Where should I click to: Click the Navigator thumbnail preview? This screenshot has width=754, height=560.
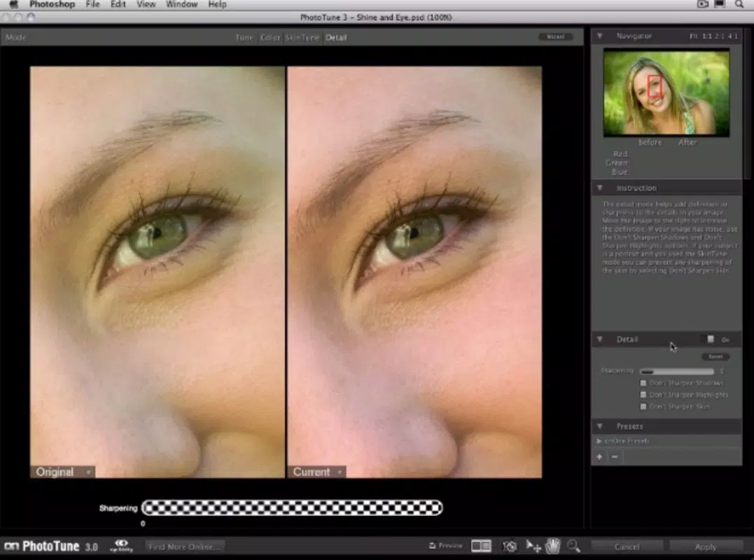coord(666,93)
